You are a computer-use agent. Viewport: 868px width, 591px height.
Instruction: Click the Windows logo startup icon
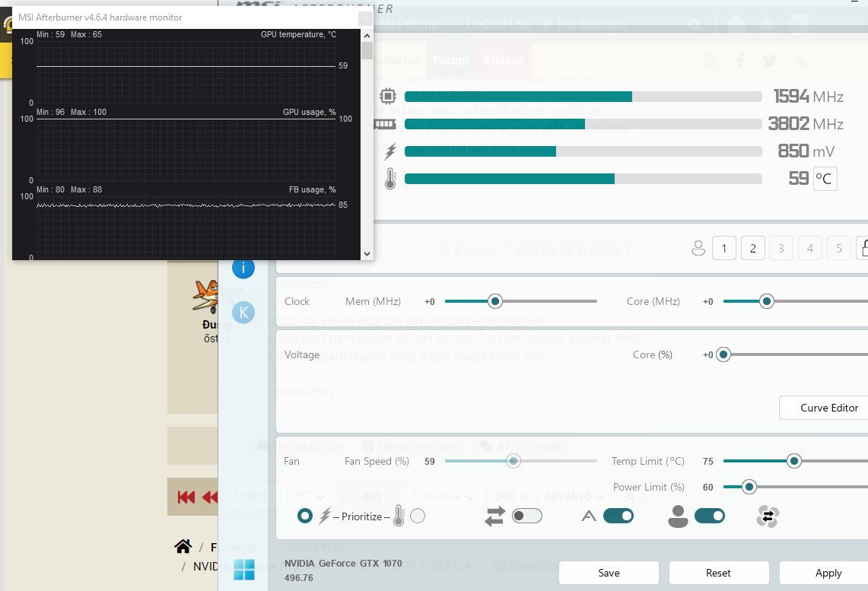click(x=243, y=570)
